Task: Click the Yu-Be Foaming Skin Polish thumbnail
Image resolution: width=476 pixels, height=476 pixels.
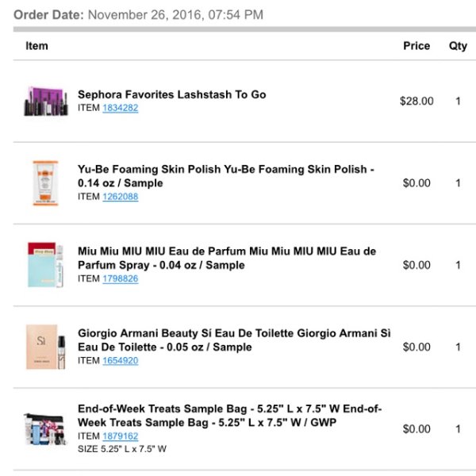Action: point(45,183)
